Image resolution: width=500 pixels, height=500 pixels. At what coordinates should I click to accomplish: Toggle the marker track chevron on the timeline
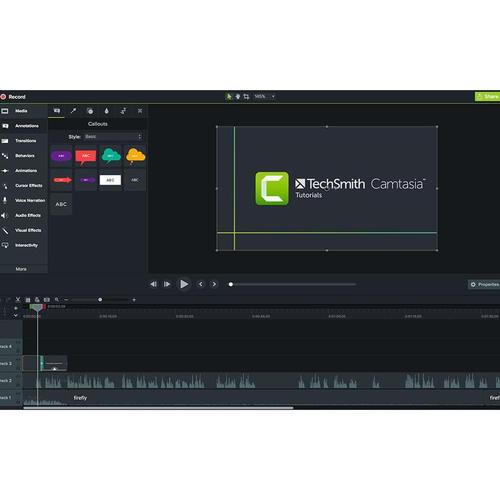coord(15,315)
